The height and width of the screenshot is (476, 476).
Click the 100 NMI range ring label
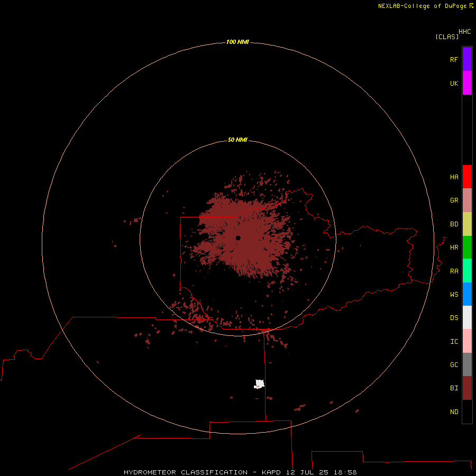coord(237,42)
